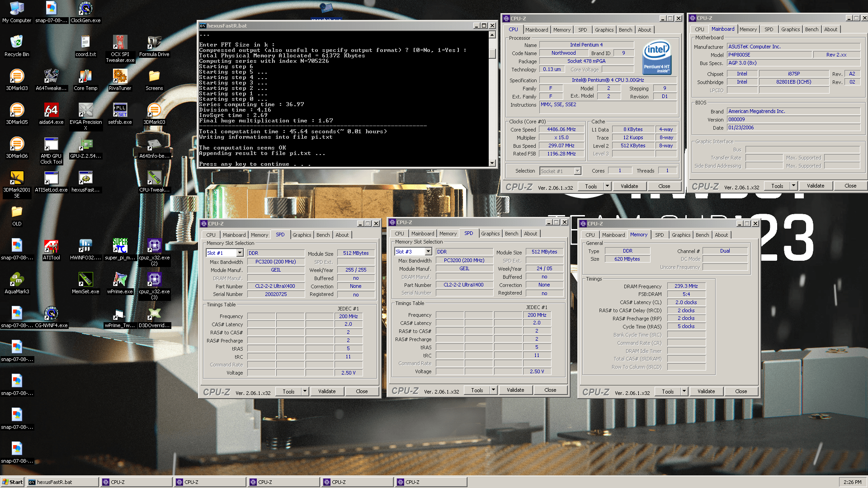Image resolution: width=868 pixels, height=488 pixels.
Task: Launch OCX SPI Tweaker.exe icon
Action: [x=120, y=49]
